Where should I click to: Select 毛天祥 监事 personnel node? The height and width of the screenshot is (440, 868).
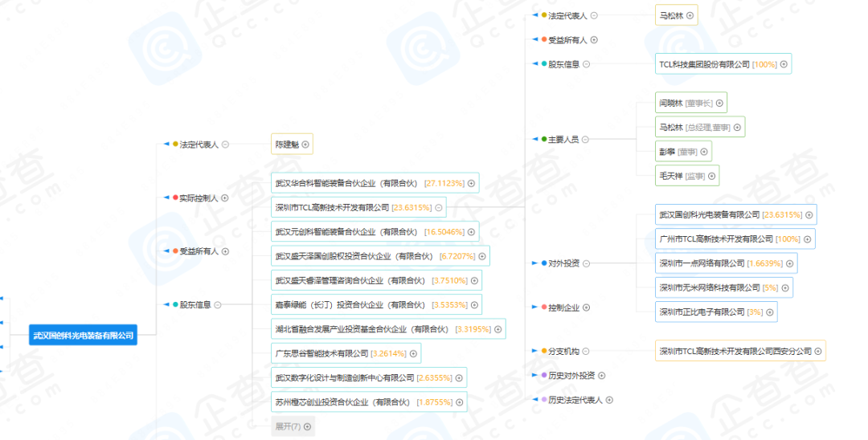[x=687, y=176]
